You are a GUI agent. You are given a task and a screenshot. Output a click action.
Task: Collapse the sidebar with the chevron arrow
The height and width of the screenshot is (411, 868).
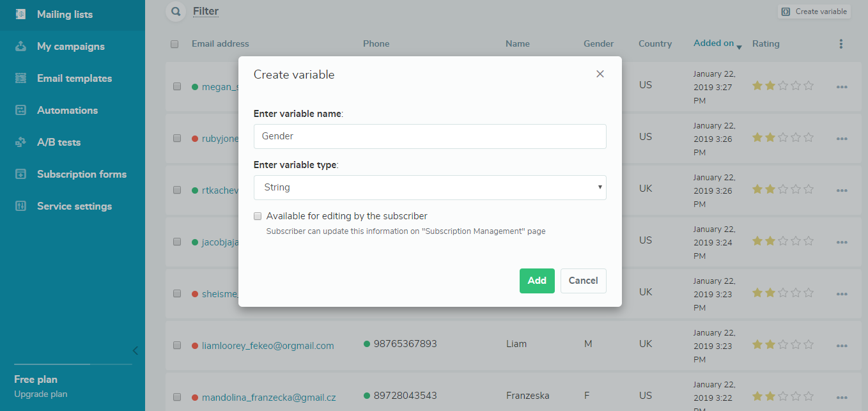tap(135, 350)
